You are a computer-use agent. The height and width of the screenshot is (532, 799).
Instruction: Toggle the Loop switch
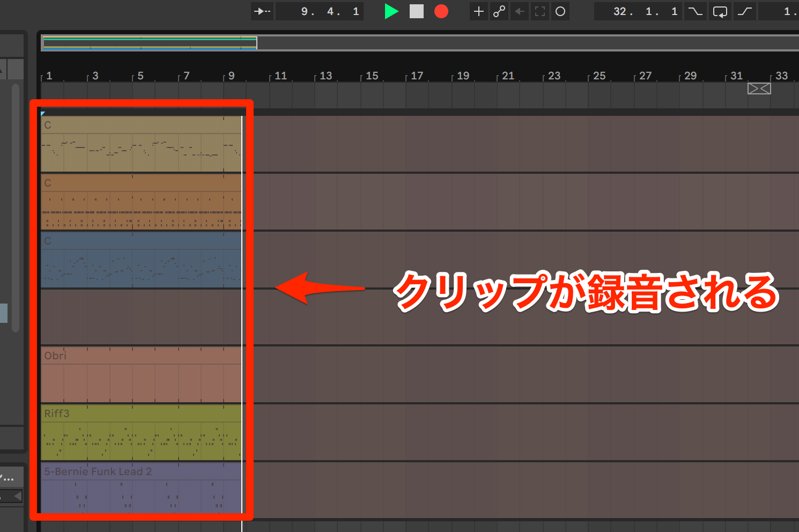[x=720, y=11]
